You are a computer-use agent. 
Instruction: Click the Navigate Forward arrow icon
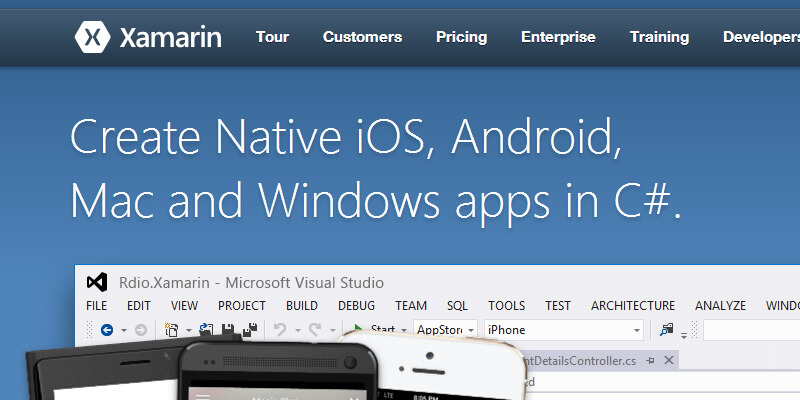[141, 330]
